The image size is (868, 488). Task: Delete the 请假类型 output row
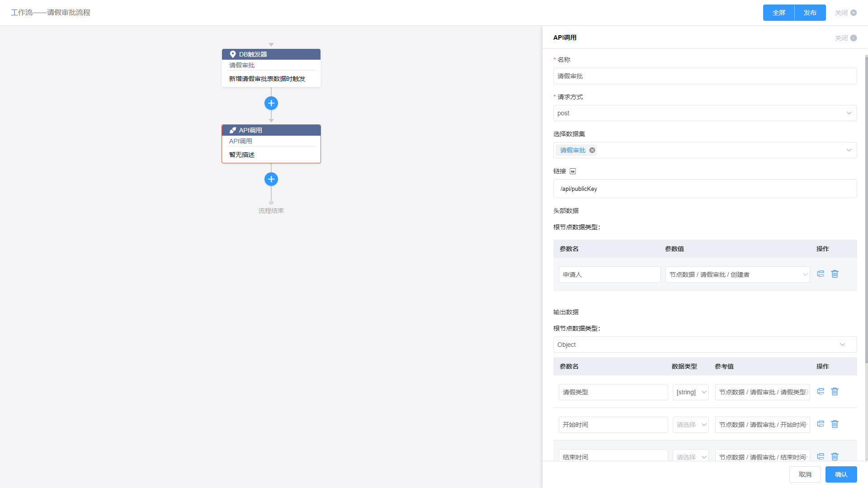[x=835, y=392]
